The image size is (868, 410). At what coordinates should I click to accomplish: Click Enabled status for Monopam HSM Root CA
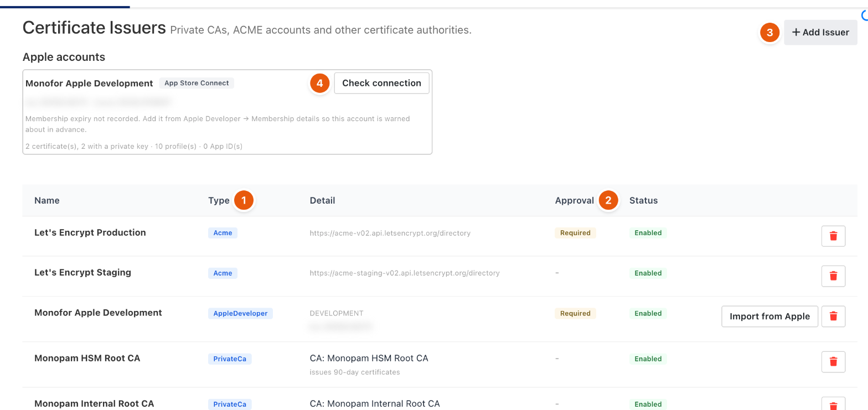[x=648, y=359]
